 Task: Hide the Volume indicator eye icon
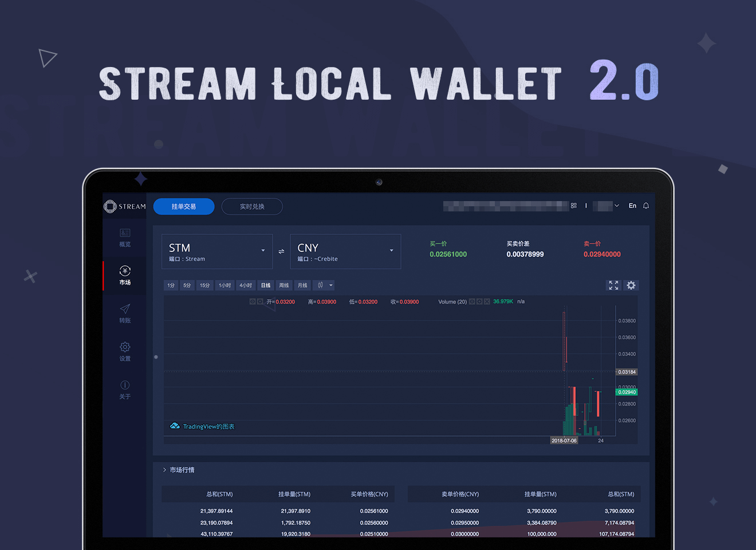472,301
